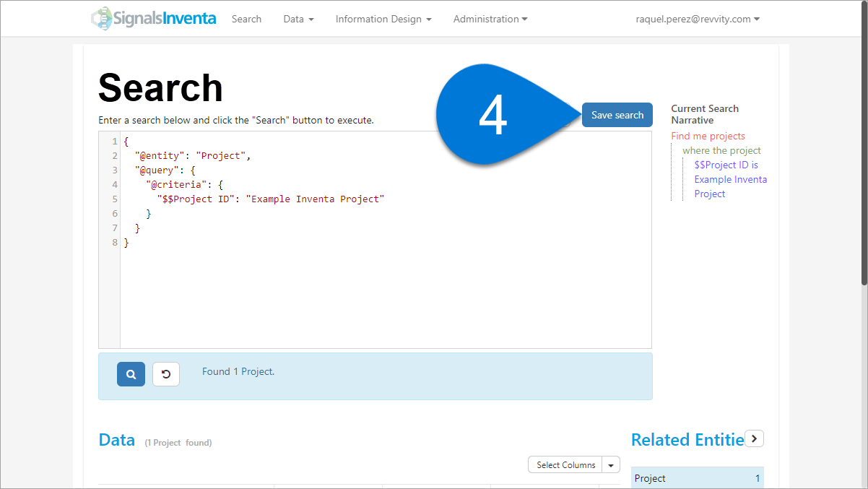Click inside the JSON search editor

[386, 240]
